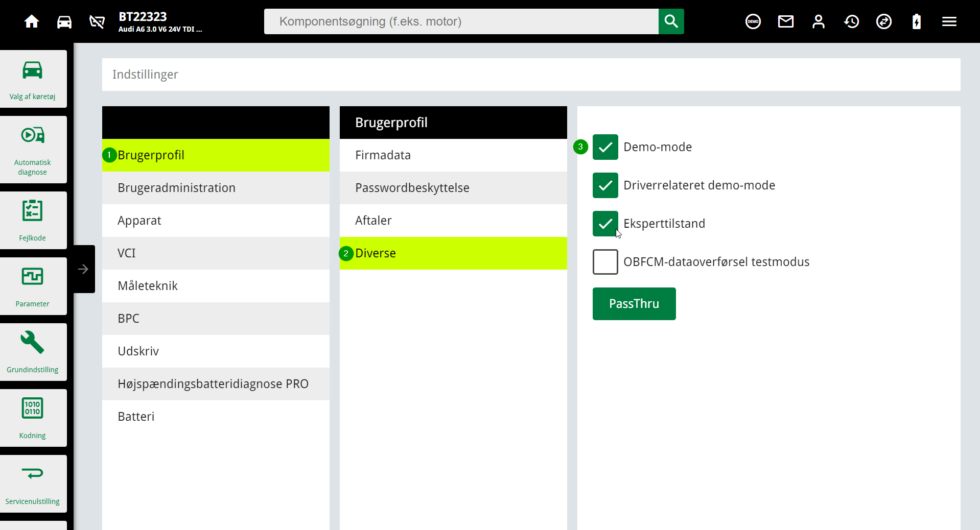
Task: Select BPC in settings list
Action: (x=216, y=319)
